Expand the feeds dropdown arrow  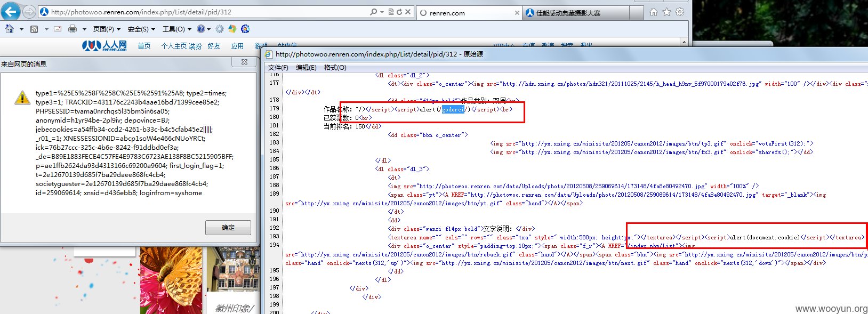click(46, 29)
